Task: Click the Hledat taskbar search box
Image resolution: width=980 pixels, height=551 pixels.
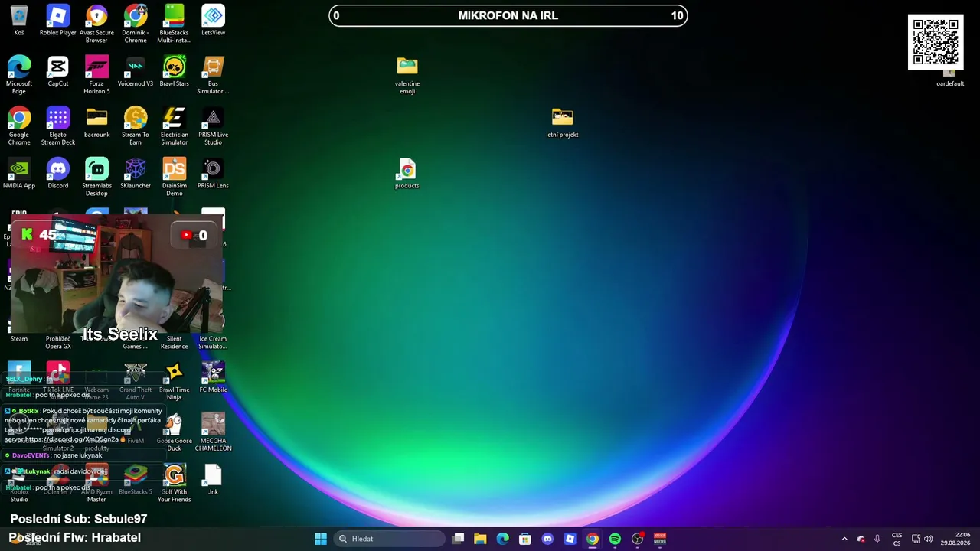Action: (x=390, y=539)
